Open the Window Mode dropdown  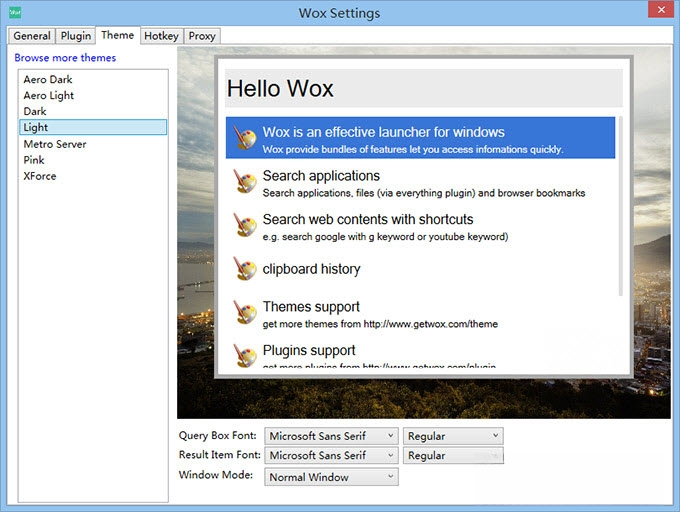click(x=331, y=477)
